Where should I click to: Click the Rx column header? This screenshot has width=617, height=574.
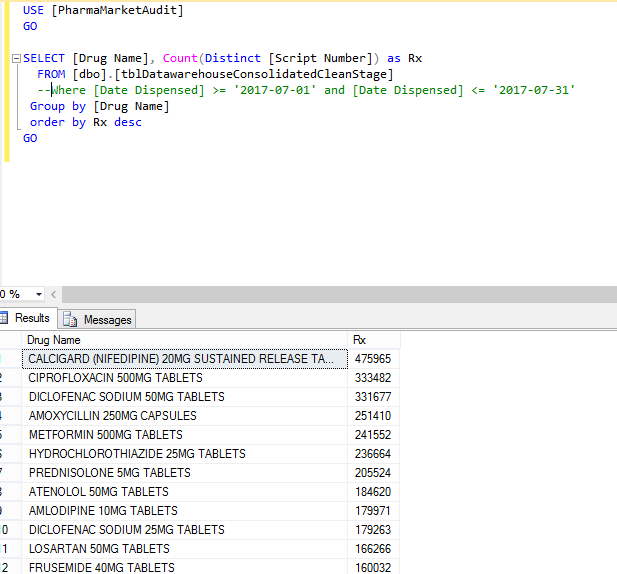pos(374,340)
